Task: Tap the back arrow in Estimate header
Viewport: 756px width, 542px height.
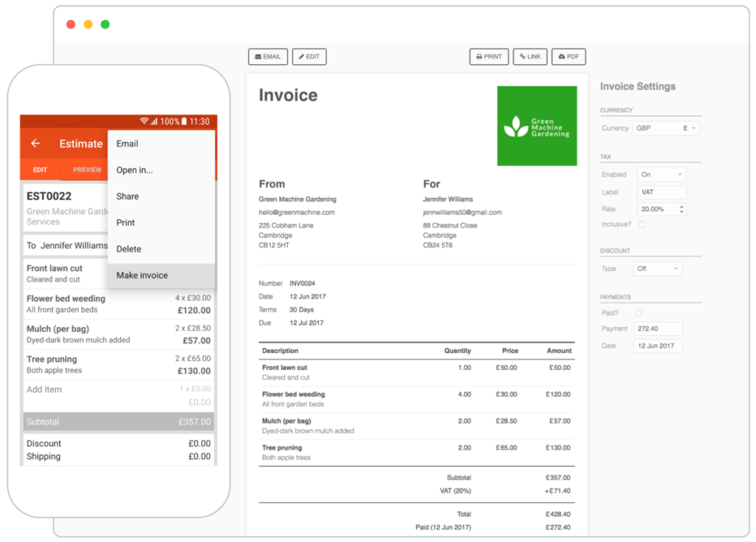Action: [x=35, y=143]
